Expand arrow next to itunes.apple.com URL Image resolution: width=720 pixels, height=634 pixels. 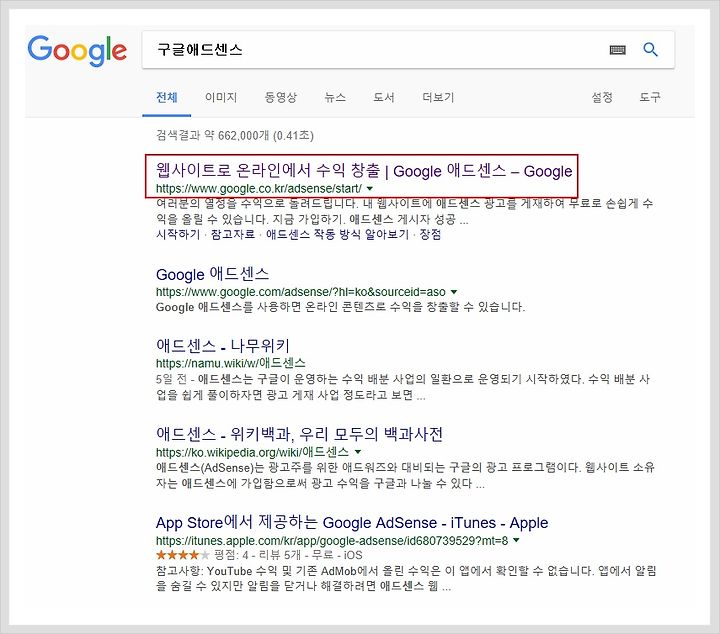coord(517,540)
